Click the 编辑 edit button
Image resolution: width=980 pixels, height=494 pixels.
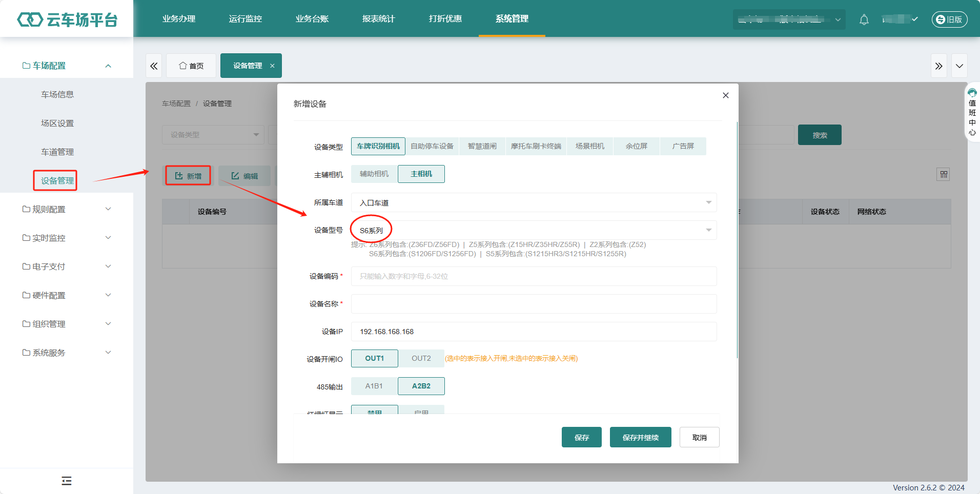[x=244, y=176]
